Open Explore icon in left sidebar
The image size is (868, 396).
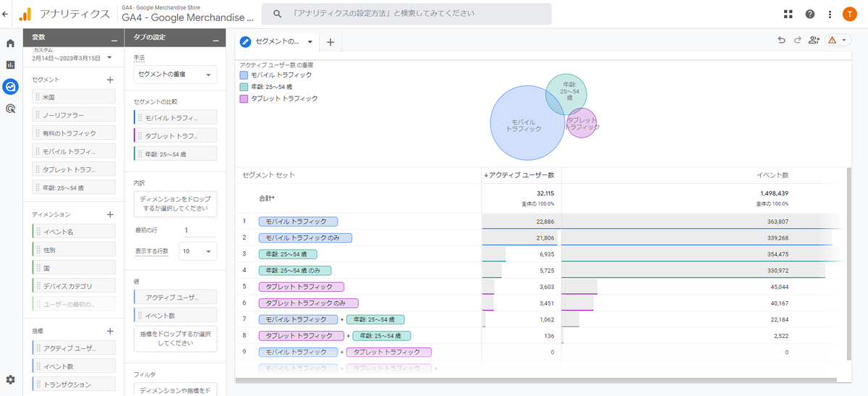click(x=10, y=87)
